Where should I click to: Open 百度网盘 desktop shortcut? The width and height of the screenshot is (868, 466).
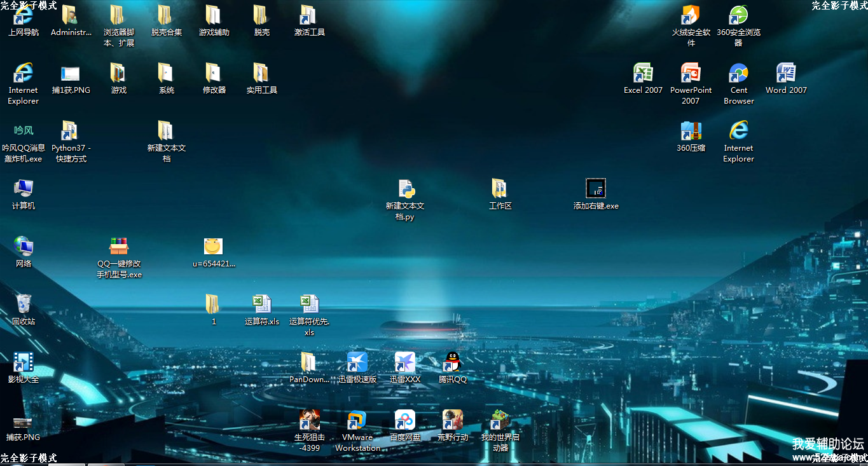tap(404, 420)
